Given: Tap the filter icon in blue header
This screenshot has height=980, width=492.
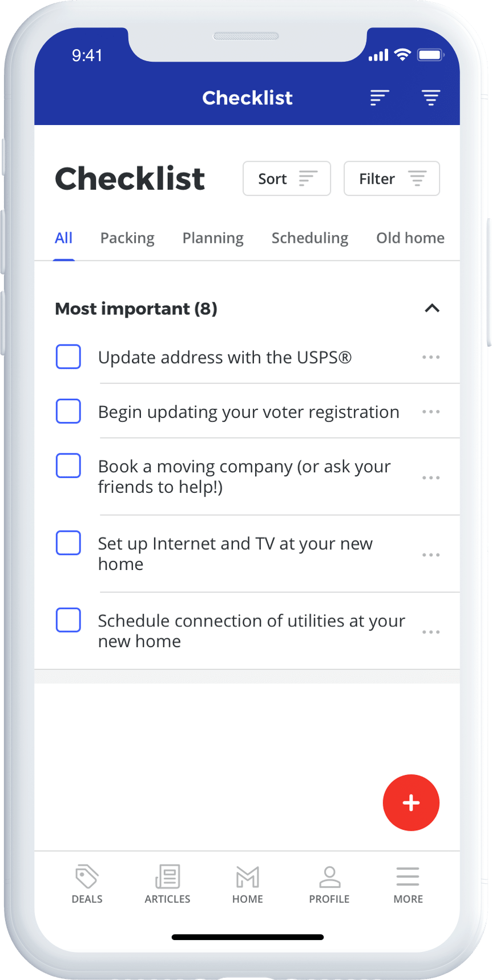Looking at the screenshot, I should tap(431, 98).
